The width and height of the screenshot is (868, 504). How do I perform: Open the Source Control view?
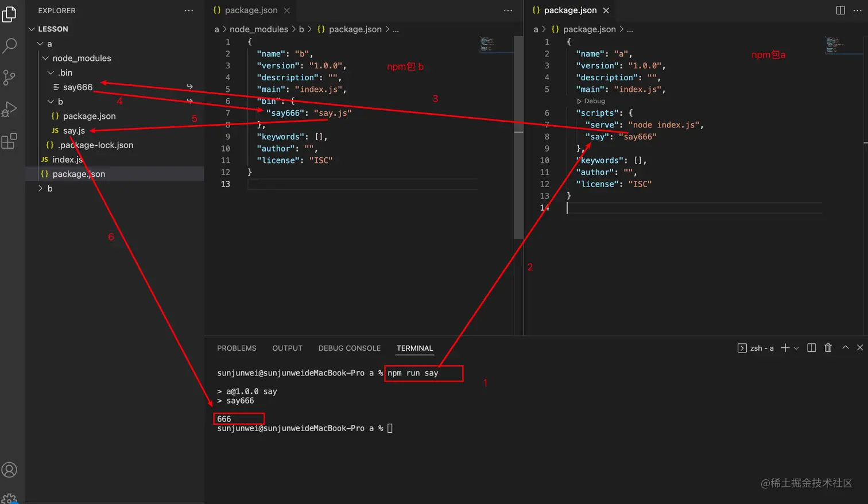[x=10, y=77]
